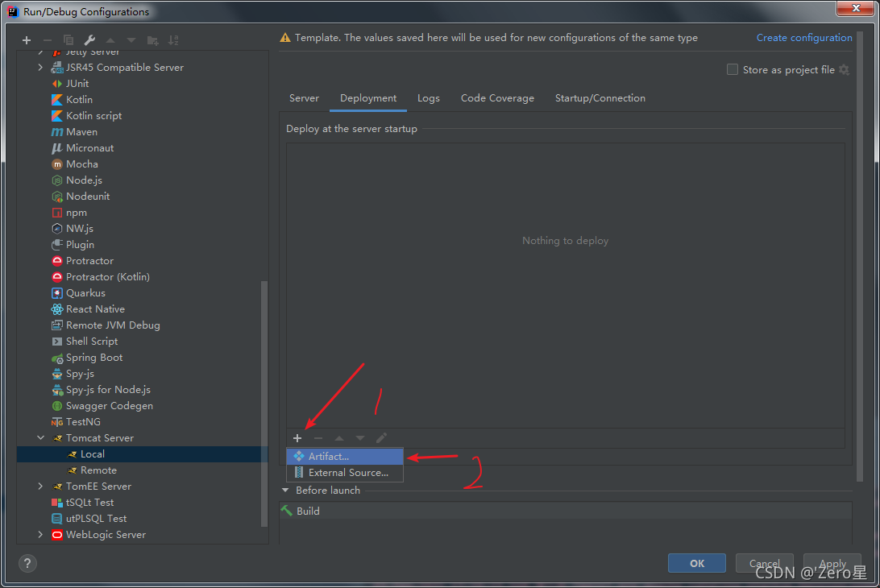Viewport: 880px width, 588px height.
Task: Click the create new folder icon
Action: click(152, 40)
